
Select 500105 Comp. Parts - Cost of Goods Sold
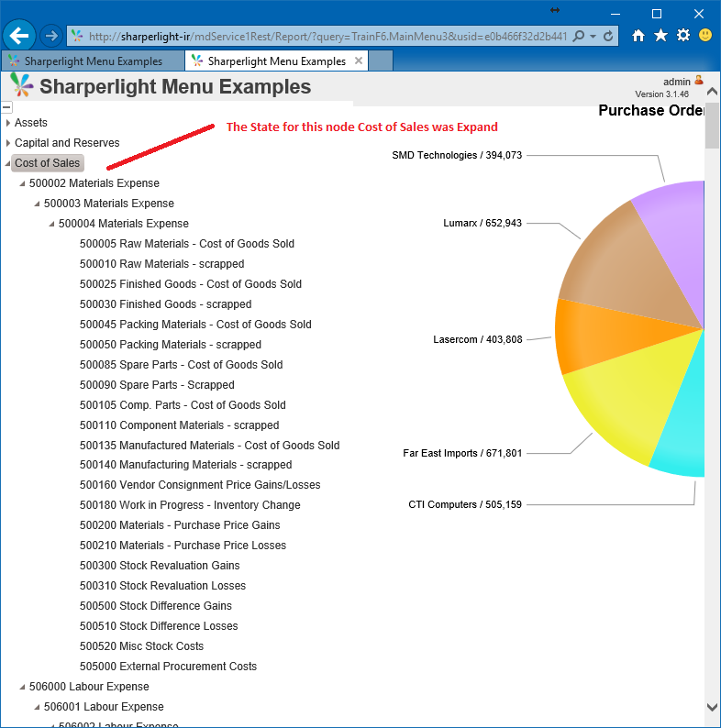pyautogui.click(x=183, y=405)
